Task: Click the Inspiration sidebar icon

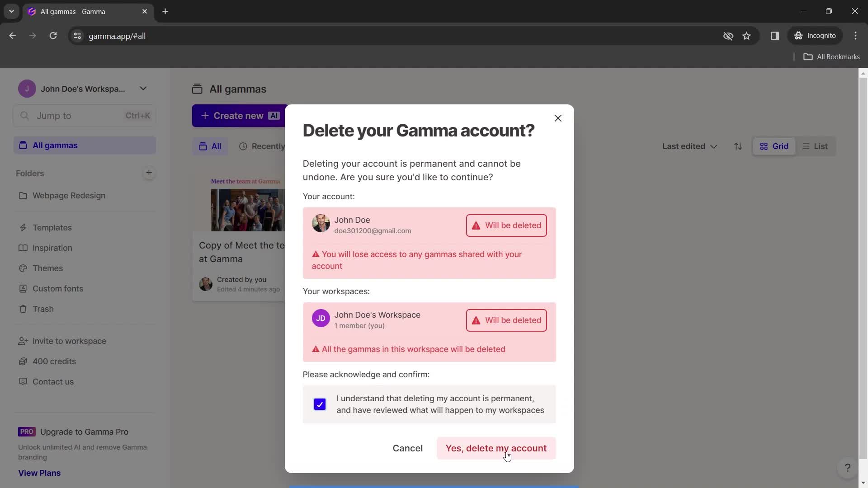Action: point(23,247)
